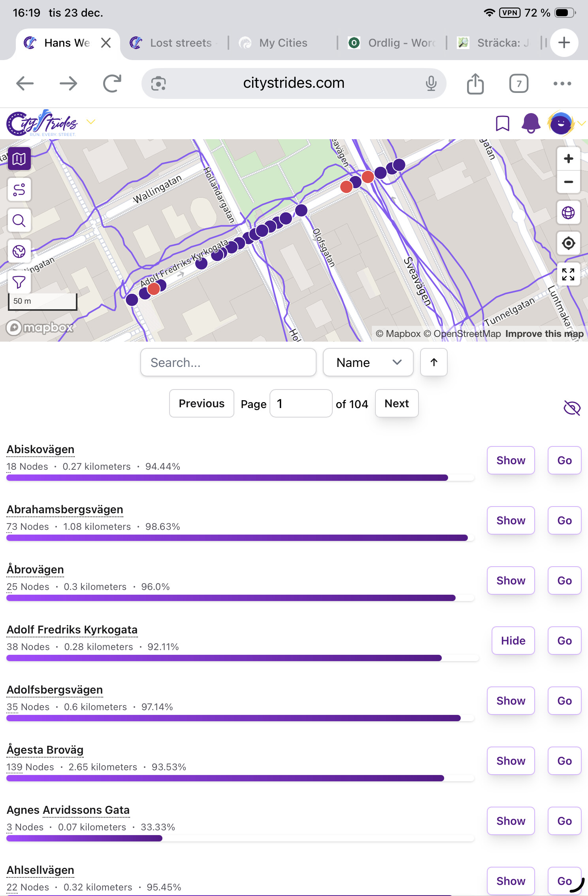Click in the street Search field
The image size is (588, 896).
click(x=228, y=362)
